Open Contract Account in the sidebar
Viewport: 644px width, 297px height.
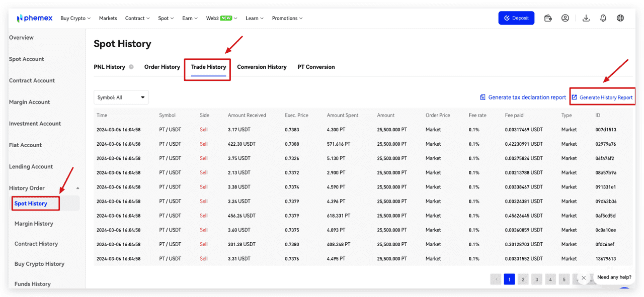[32, 80]
